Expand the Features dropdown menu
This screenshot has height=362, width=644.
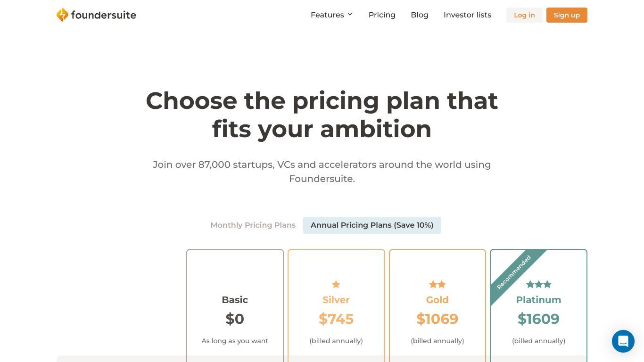331,15
